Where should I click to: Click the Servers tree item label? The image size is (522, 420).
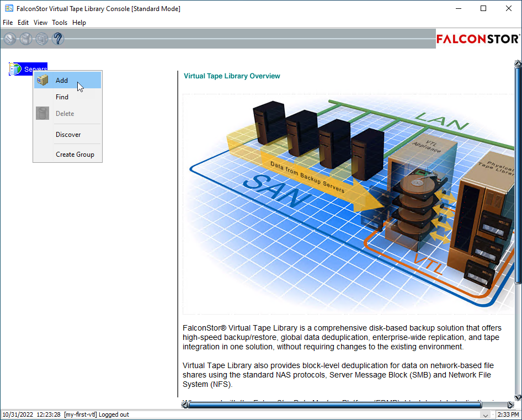coord(36,69)
